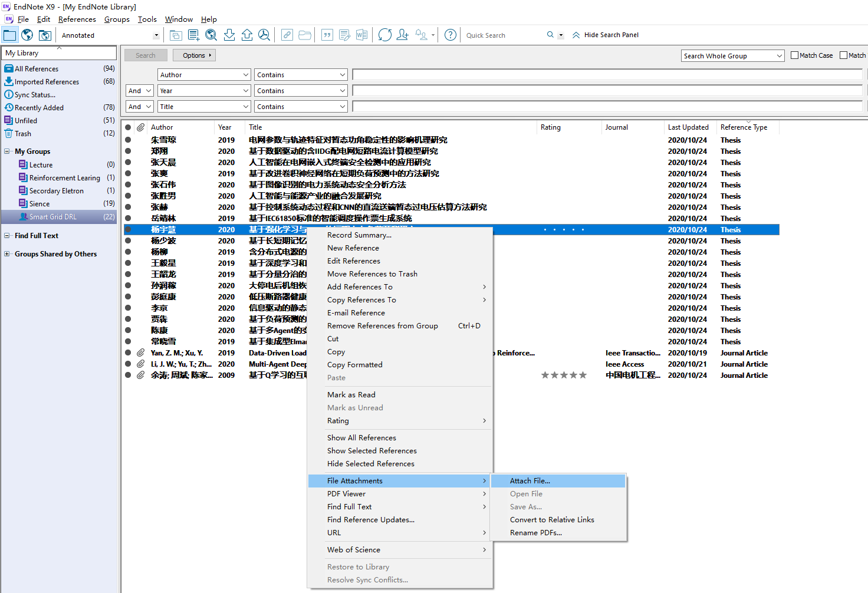Open the Title field dropdown

[205, 107]
